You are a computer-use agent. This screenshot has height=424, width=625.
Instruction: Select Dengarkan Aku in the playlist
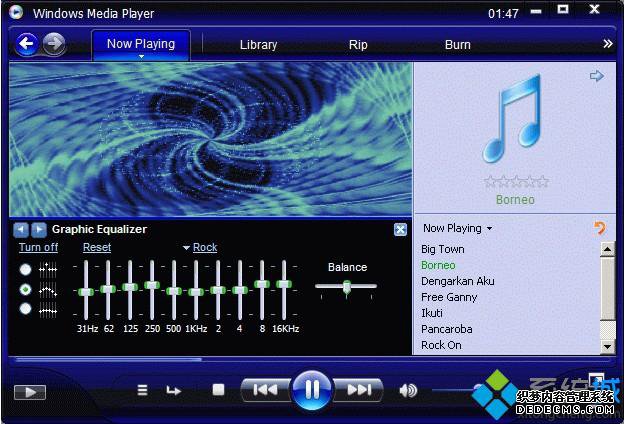pyautogui.click(x=458, y=281)
